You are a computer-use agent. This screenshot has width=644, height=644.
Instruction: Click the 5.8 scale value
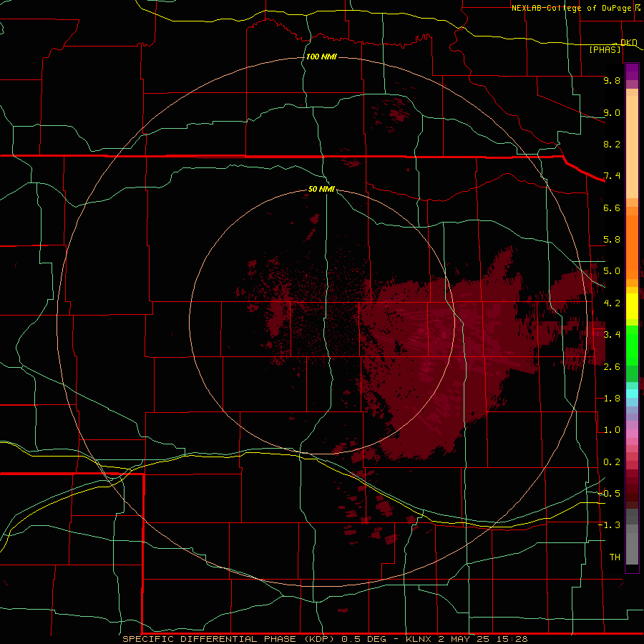[x=612, y=240]
